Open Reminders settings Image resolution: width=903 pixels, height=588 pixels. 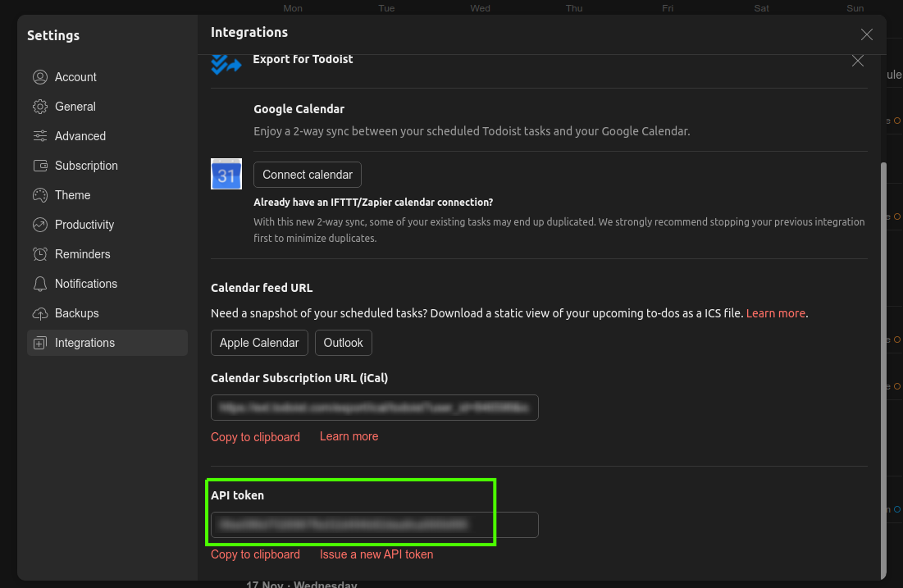click(107, 254)
